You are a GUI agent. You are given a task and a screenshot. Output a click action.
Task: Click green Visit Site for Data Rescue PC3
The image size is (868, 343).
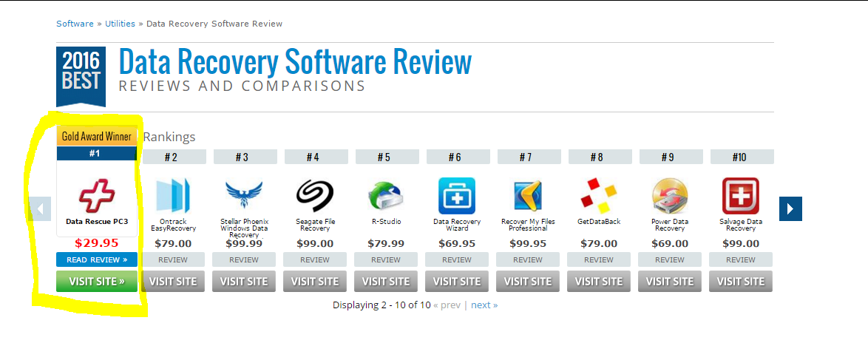click(97, 281)
